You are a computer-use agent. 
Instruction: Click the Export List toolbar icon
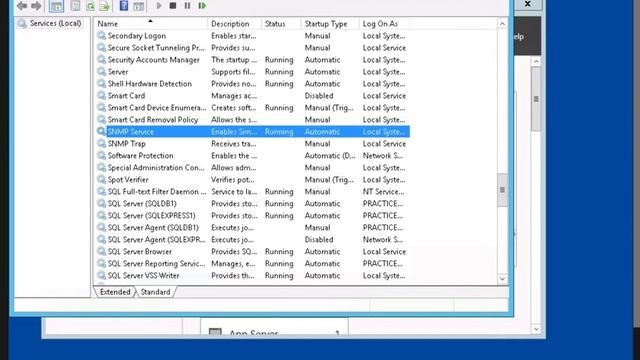105,6
